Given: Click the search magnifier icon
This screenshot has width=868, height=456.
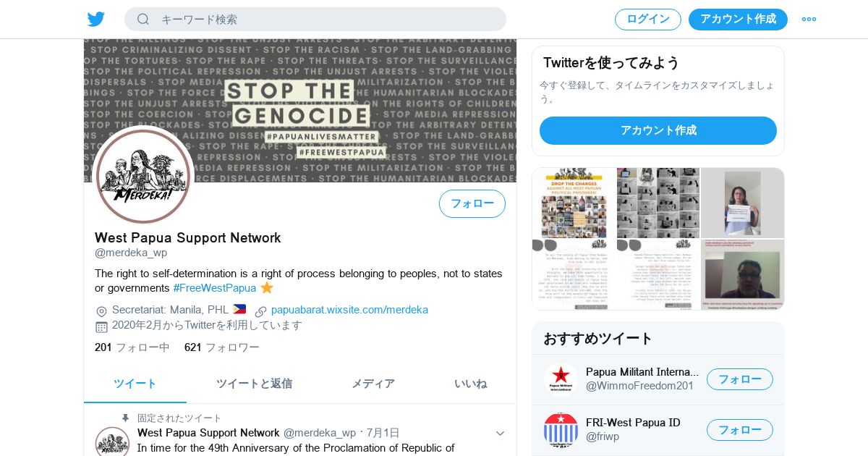Looking at the screenshot, I should (x=143, y=20).
